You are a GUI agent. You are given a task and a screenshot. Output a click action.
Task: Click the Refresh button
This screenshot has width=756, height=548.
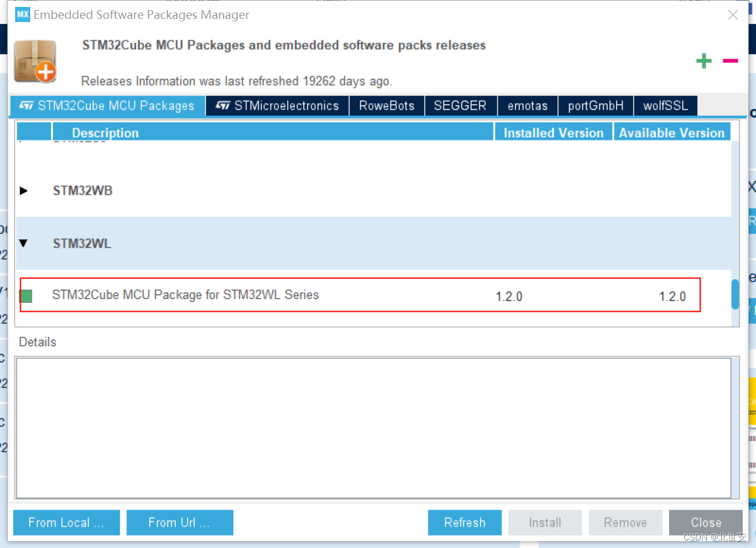[465, 523]
